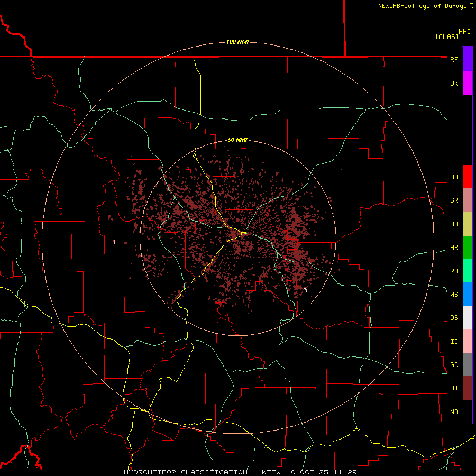
Task: Click the 'HYDROMETEOR CLASSIFICATION' title text
Action: (186, 472)
